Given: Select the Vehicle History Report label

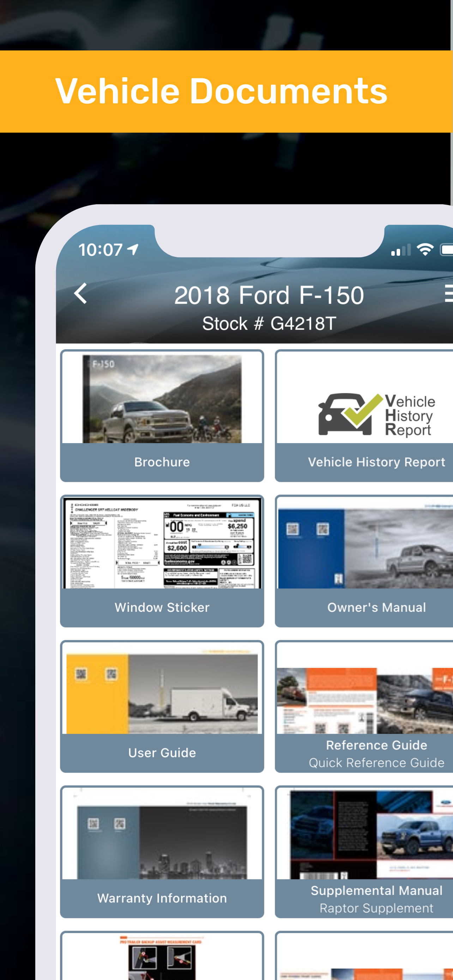Looking at the screenshot, I should point(376,462).
